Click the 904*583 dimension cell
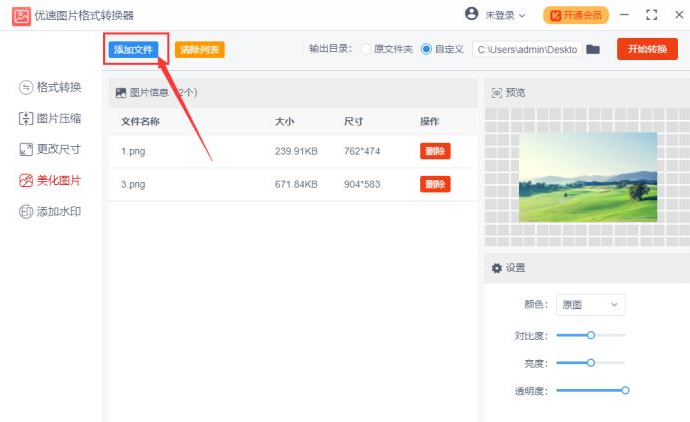Screen dimensions: 690x422 362,184
